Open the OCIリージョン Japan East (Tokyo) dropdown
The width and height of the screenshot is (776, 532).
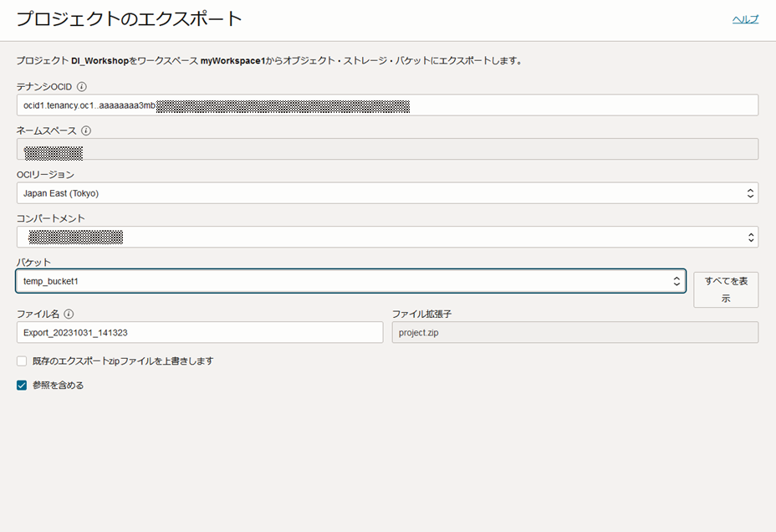point(387,193)
